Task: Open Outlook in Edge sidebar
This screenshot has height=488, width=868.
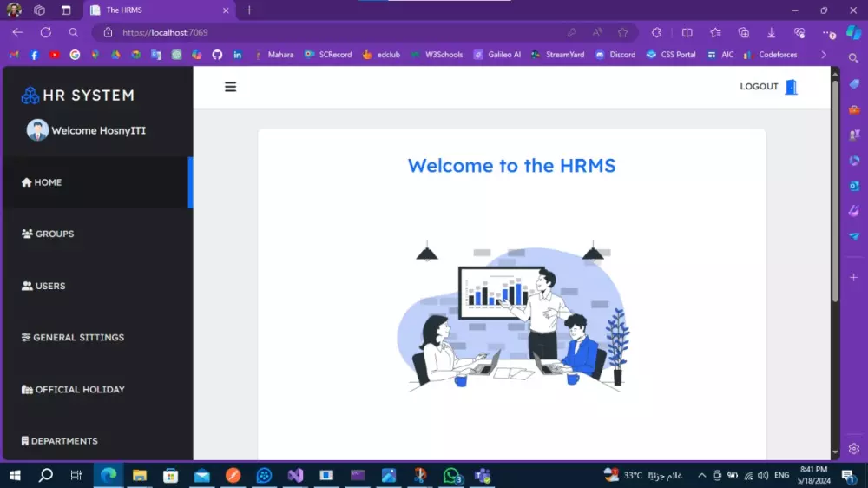Action: point(854,186)
